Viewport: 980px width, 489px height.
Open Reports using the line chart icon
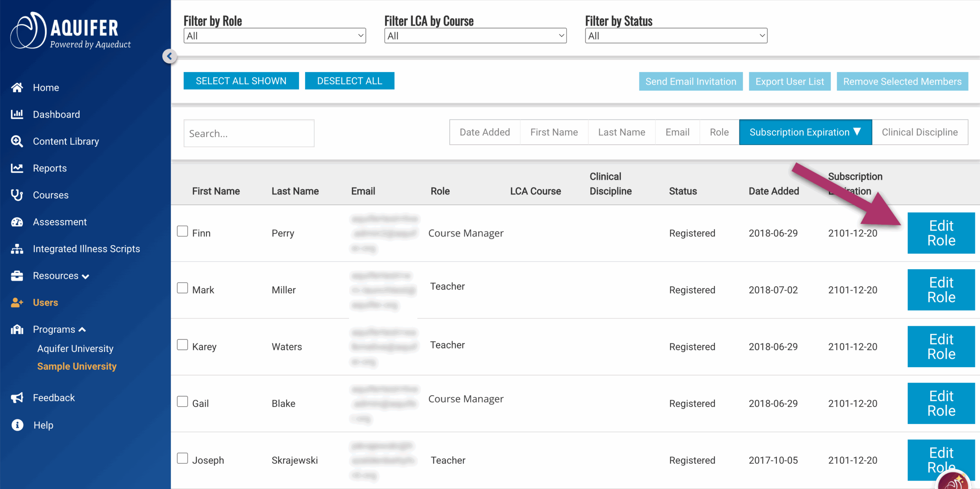[17, 168]
